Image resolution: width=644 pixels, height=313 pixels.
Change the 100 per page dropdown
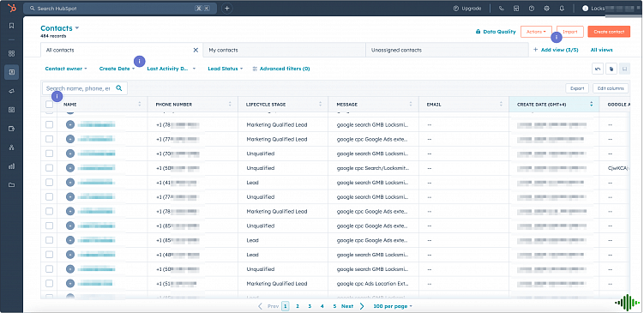pos(393,306)
